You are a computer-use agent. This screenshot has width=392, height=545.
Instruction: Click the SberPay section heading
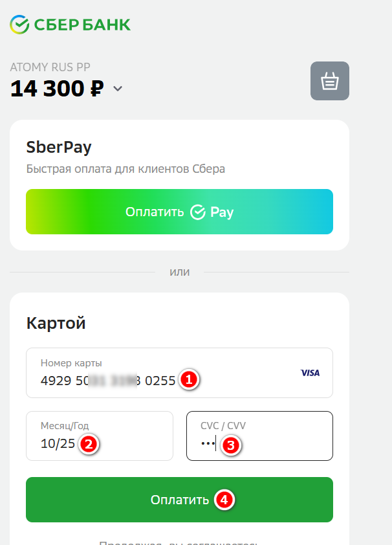59,147
